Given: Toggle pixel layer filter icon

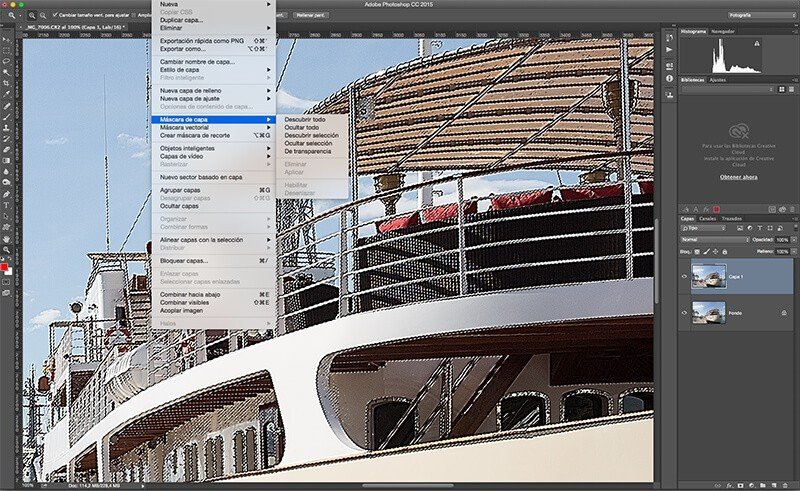Looking at the screenshot, I should click(x=740, y=228).
